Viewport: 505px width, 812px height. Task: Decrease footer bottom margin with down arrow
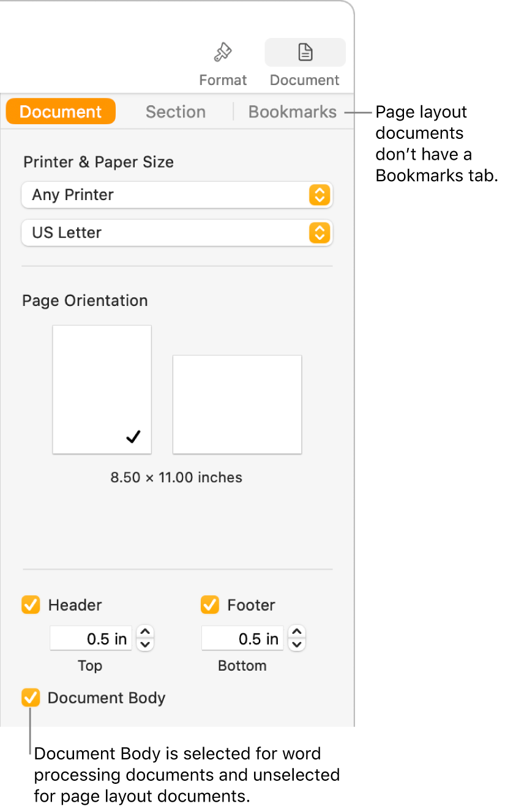tap(297, 645)
